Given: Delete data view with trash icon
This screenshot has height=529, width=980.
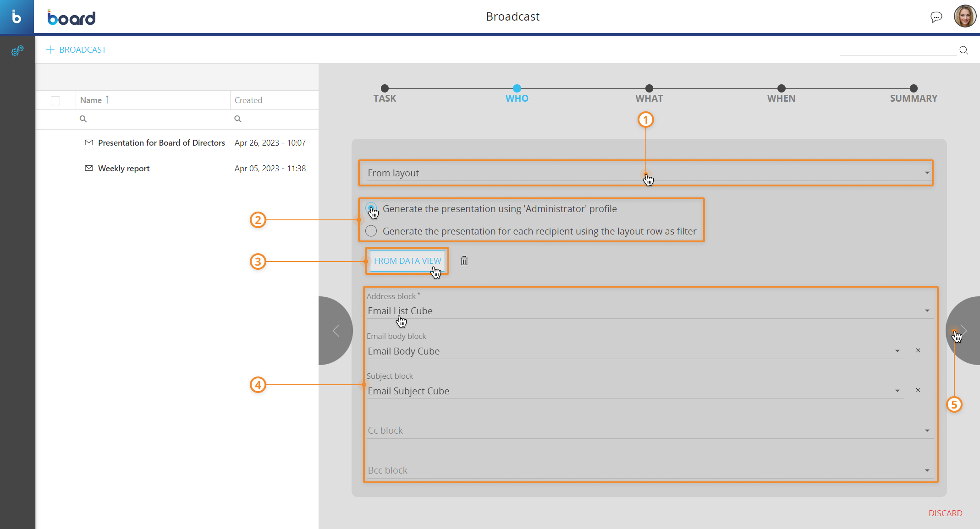Looking at the screenshot, I should click(x=464, y=261).
